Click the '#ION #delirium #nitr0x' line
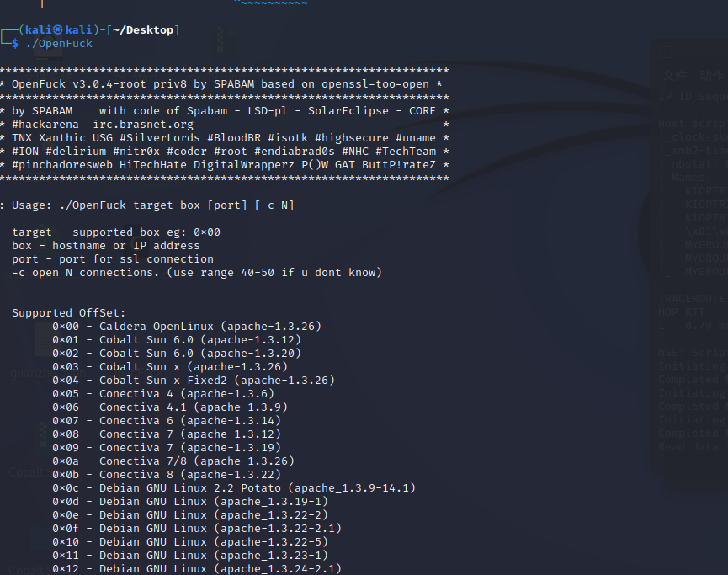728x575 pixels. pyautogui.click(x=225, y=152)
